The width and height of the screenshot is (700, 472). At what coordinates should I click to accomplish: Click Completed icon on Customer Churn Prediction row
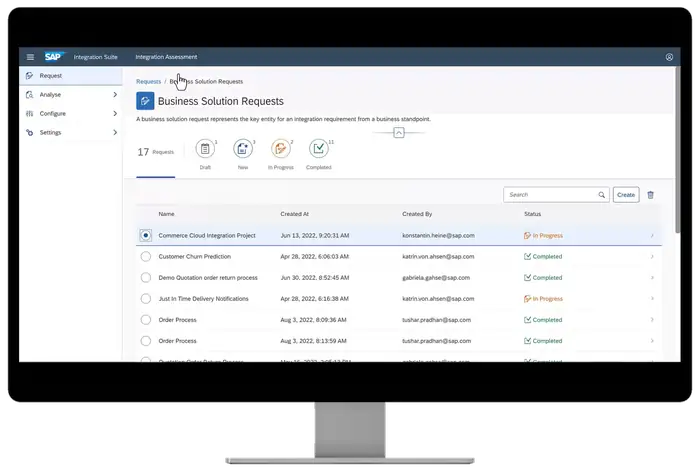(x=527, y=257)
